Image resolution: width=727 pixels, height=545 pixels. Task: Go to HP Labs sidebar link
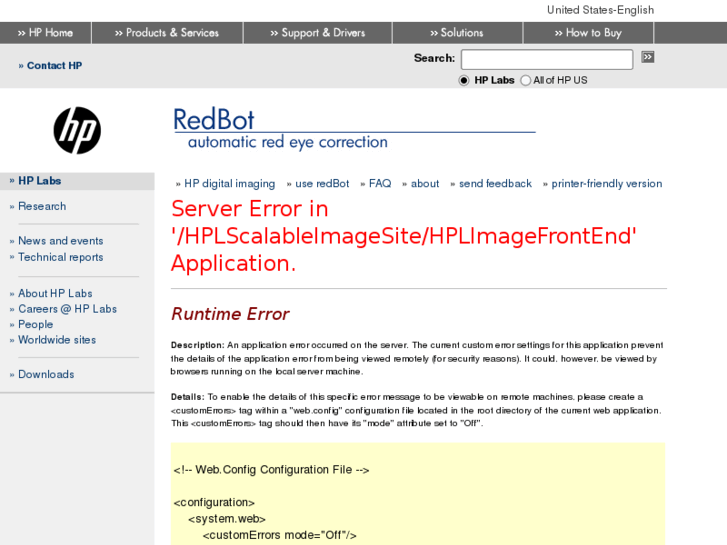tap(39, 181)
